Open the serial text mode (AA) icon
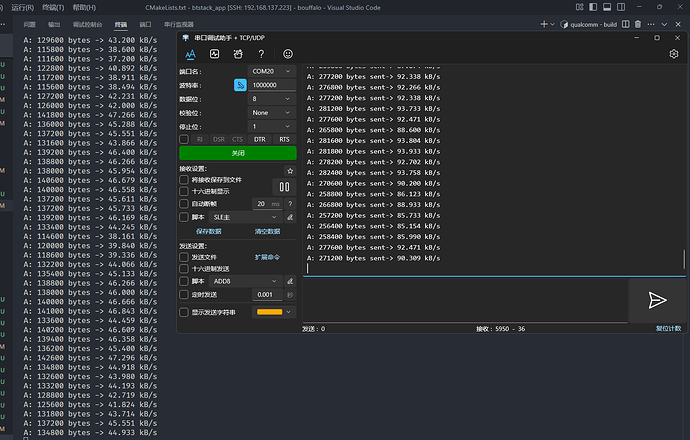The height and width of the screenshot is (440, 690). pyautogui.click(x=190, y=54)
